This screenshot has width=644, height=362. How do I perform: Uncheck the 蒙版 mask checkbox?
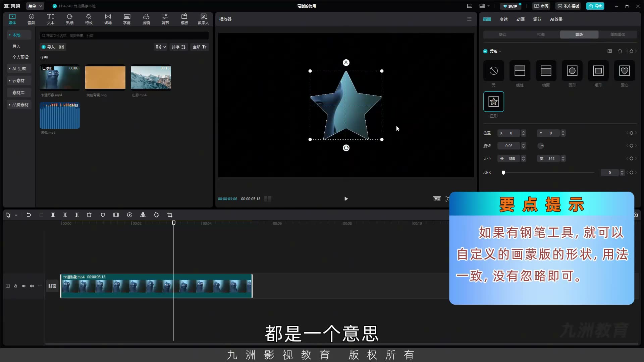(x=485, y=51)
